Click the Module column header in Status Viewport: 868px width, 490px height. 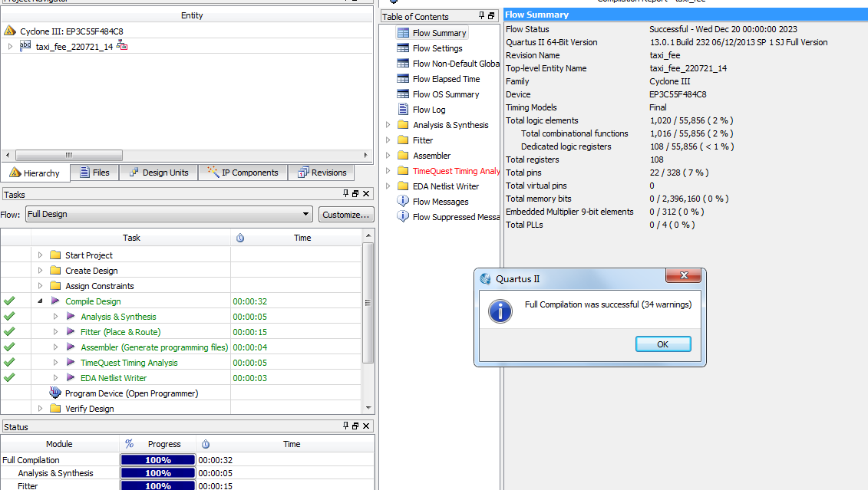coord(59,443)
